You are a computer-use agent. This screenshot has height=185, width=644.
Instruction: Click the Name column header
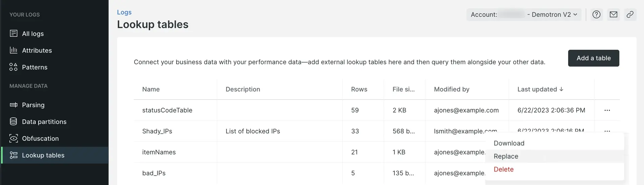[x=151, y=89]
